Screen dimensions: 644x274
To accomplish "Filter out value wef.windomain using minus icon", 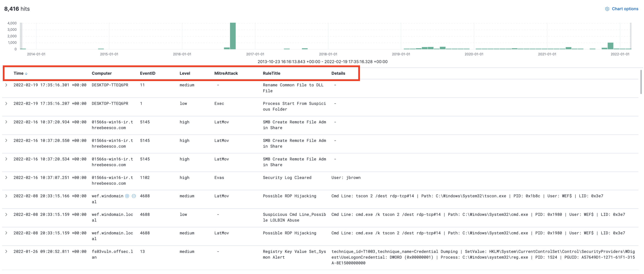I will point(134,196).
